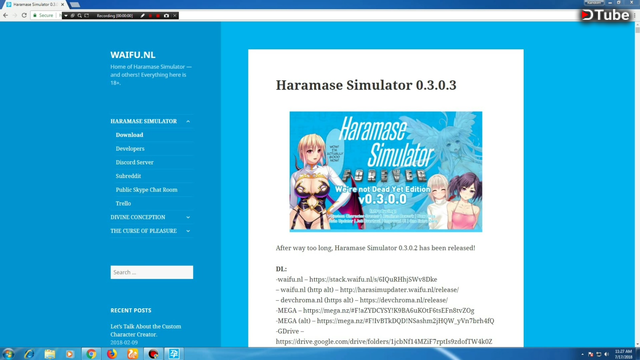The image size is (640, 360).
Task: Open Chrome's three-dot menu
Action: click(x=635, y=16)
